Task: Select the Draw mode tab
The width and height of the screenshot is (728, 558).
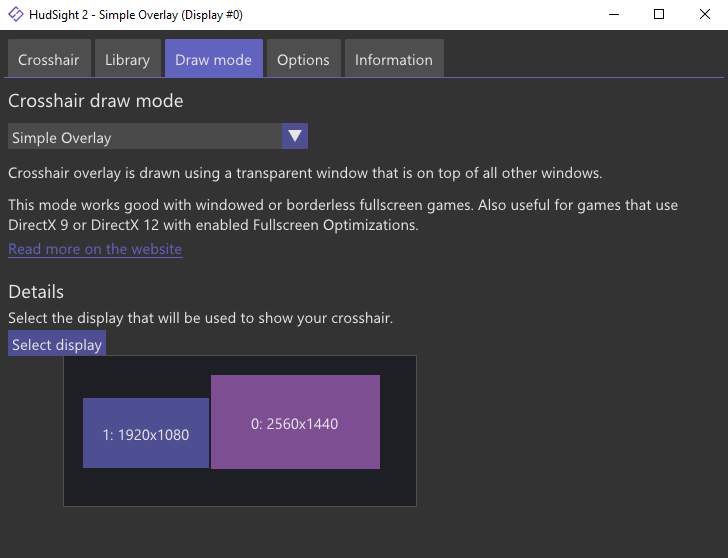Action: pos(213,60)
